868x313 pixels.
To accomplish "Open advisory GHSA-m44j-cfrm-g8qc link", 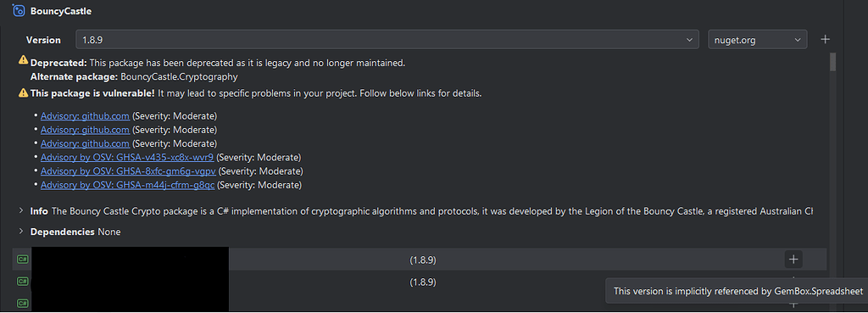I will click(127, 184).
